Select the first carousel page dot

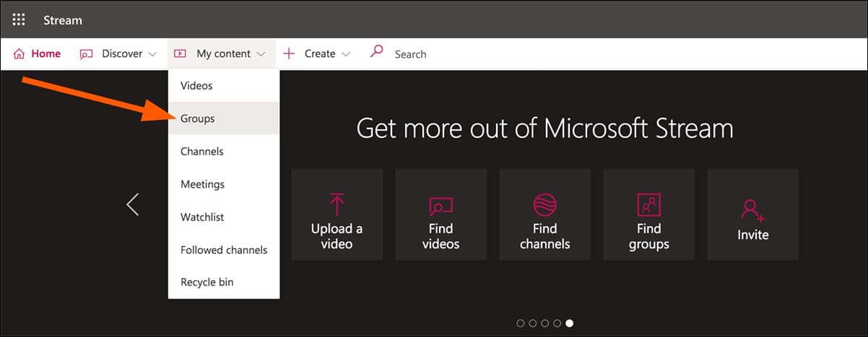click(521, 323)
